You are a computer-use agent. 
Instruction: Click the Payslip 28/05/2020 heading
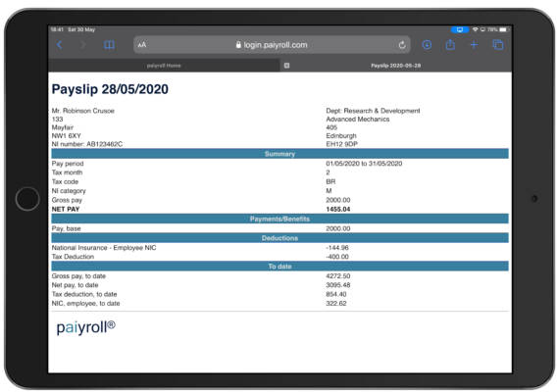(x=110, y=89)
